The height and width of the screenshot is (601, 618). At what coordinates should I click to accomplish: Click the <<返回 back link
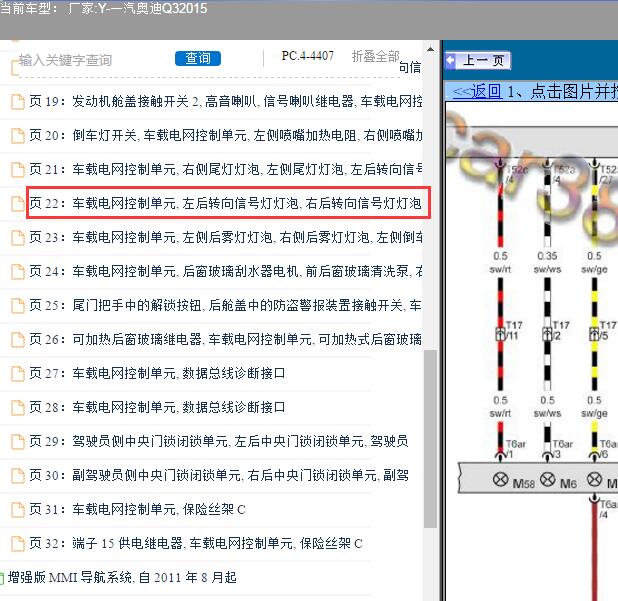pyautogui.click(x=477, y=91)
